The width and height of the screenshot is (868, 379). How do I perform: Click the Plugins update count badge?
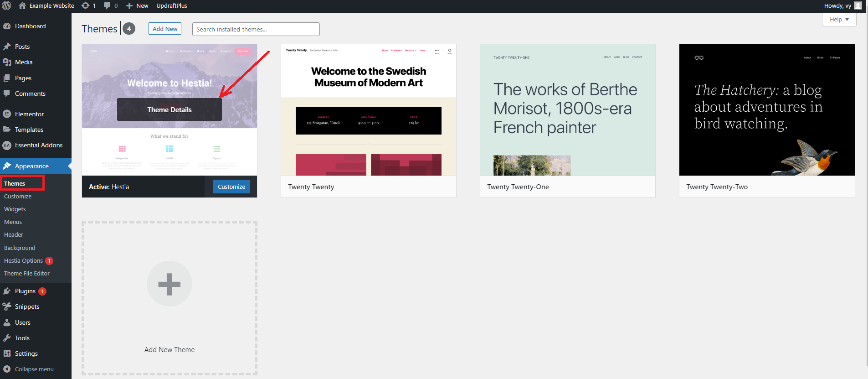(x=42, y=291)
